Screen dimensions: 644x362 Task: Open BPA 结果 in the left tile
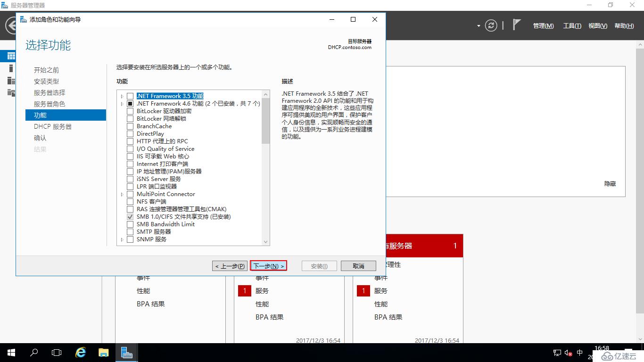pos(151,304)
